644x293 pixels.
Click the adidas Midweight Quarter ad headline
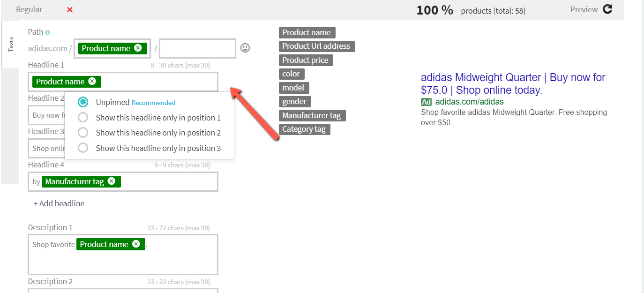tap(513, 83)
